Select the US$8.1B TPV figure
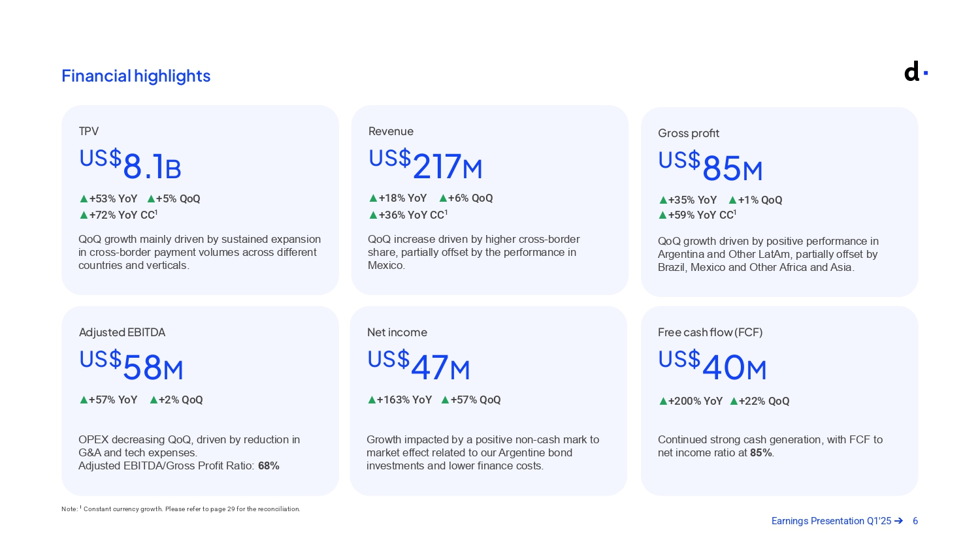This screenshot has height=551, width=980. click(x=130, y=165)
